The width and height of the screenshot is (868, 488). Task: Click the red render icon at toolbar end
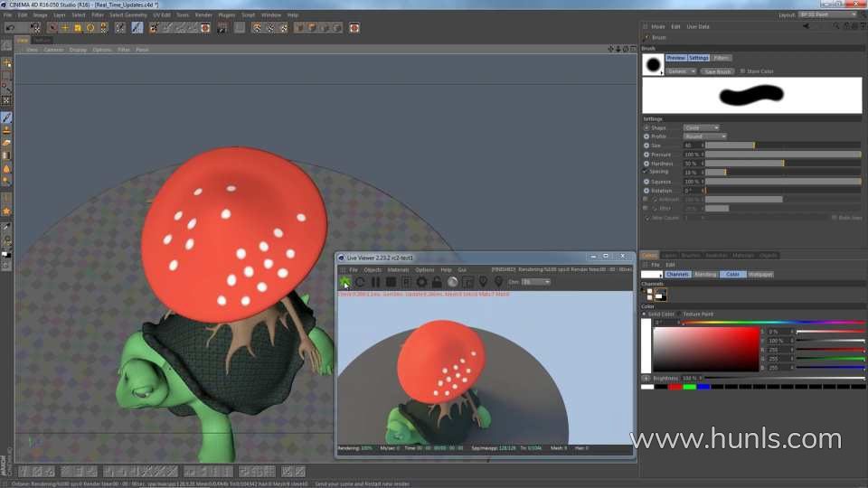coord(354,28)
